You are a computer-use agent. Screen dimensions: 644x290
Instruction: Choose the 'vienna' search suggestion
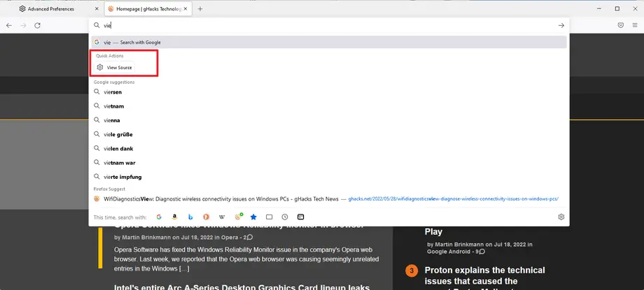point(329,120)
